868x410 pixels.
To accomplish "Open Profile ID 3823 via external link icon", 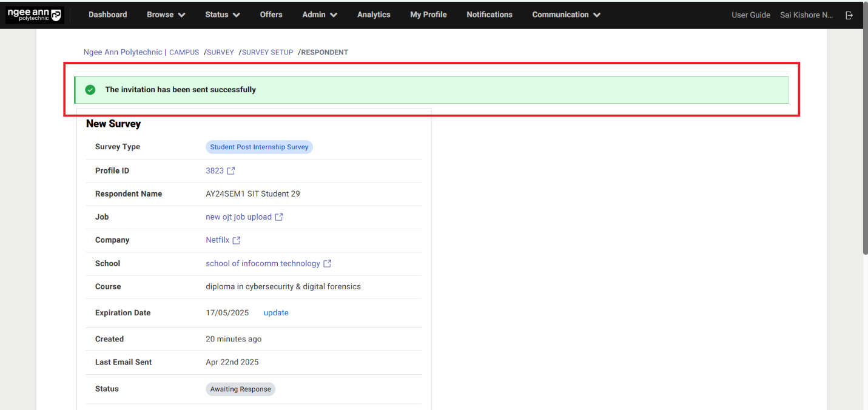I will (231, 170).
